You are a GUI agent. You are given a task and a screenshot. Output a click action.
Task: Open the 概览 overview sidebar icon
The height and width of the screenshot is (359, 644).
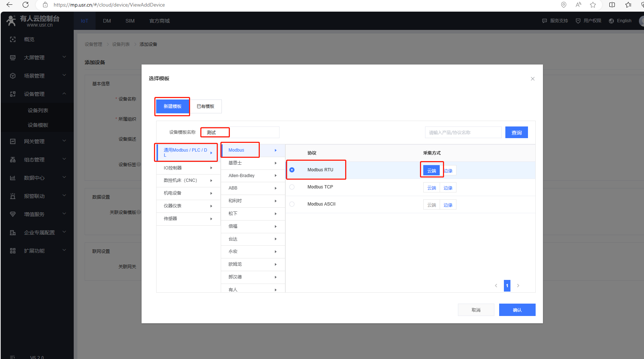tap(13, 39)
